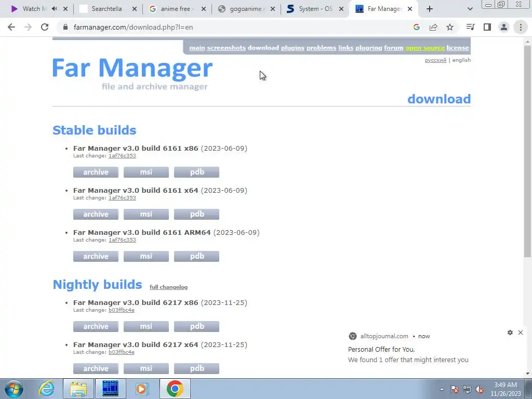
Task: Download msi for stable build 6161 x64
Action: coord(146,214)
